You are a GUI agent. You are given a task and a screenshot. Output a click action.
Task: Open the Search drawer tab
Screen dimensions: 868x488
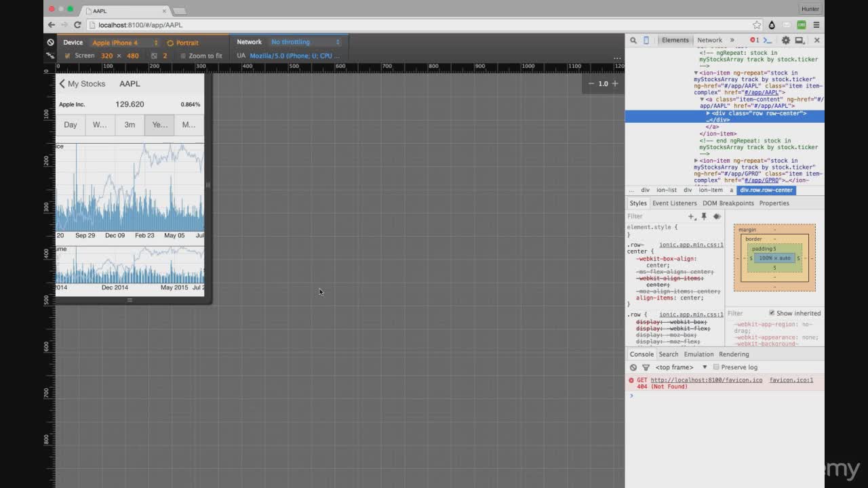pos(668,354)
